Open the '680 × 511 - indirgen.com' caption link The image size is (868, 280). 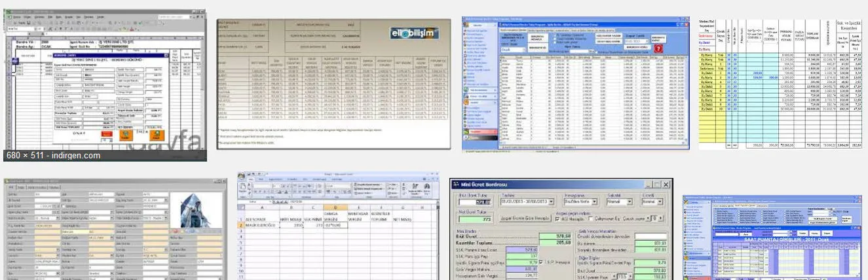click(x=54, y=156)
